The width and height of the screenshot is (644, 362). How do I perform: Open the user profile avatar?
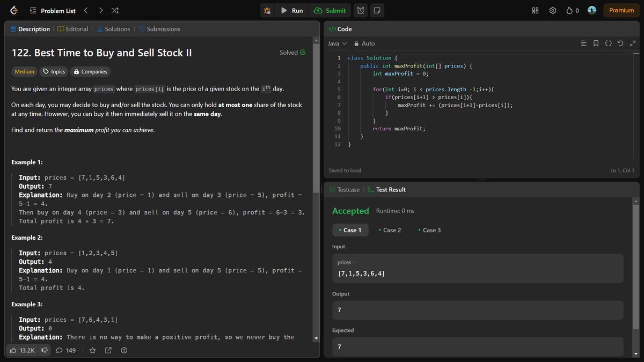click(x=592, y=10)
